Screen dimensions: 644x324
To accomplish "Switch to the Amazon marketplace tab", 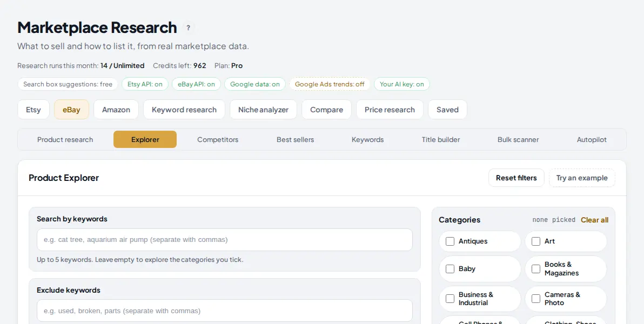I will coord(116,110).
